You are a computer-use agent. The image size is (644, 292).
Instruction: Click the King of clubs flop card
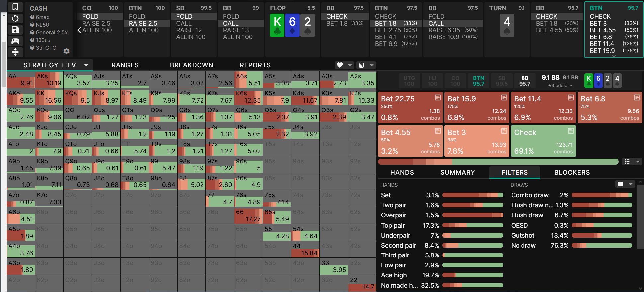277,26
